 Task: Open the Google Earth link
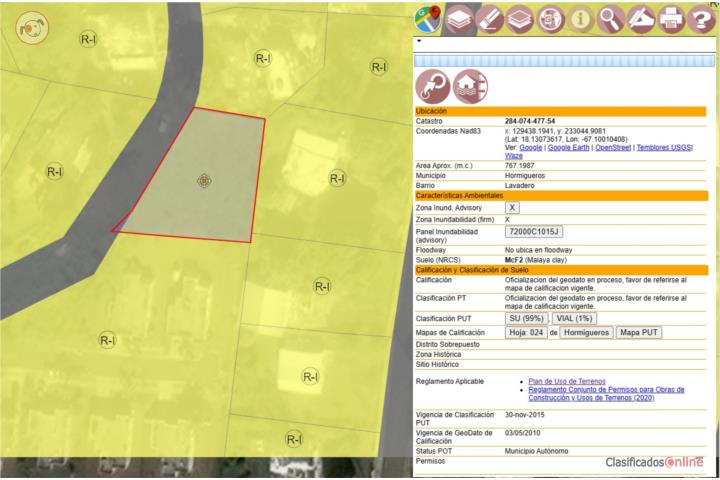568,147
